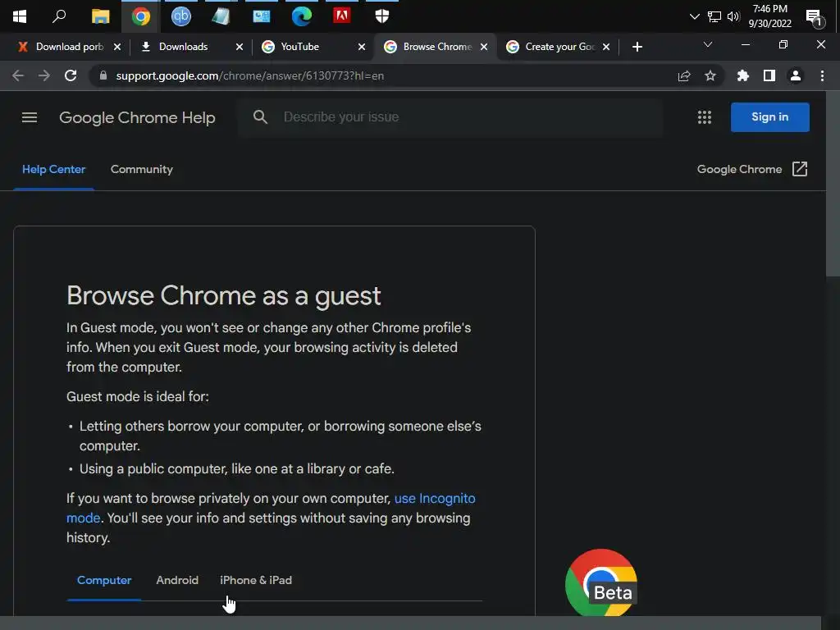Select the Android platform tab
Image resolution: width=840 pixels, height=630 pixels.
pos(177,580)
